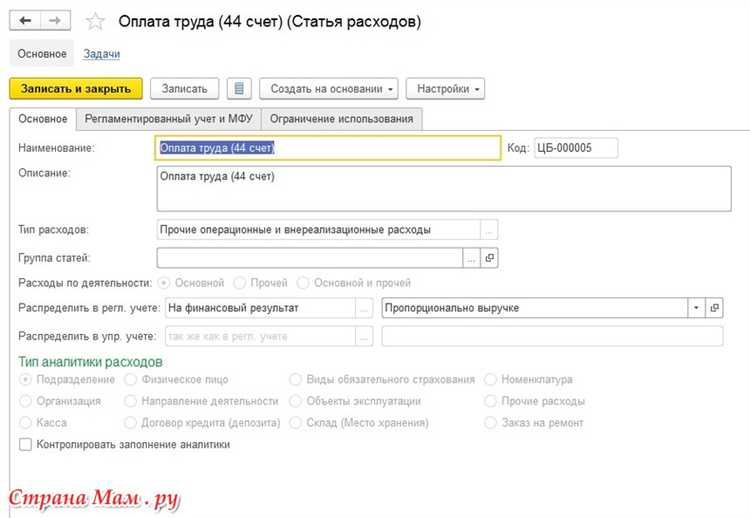Select the Прочей activity radio button

[240, 283]
